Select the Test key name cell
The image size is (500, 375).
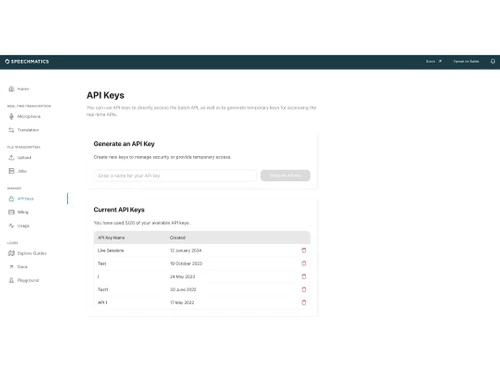coord(102,263)
